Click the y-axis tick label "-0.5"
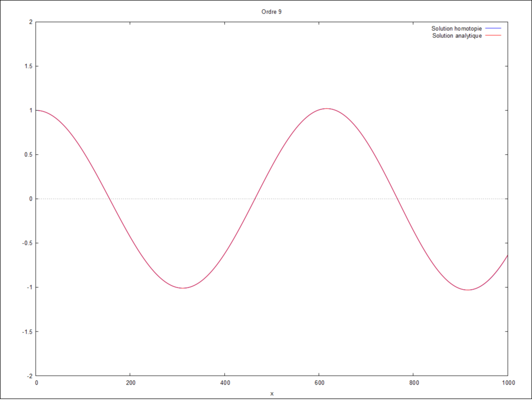 (x=27, y=243)
